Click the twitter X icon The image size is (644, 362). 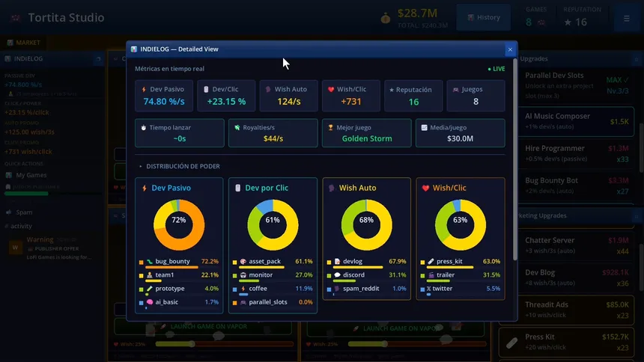(x=429, y=289)
